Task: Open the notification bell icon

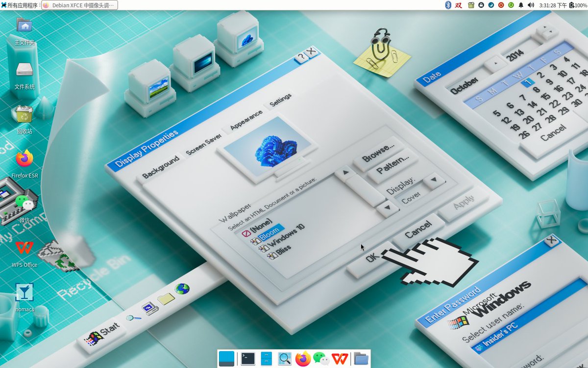Action: [521, 5]
